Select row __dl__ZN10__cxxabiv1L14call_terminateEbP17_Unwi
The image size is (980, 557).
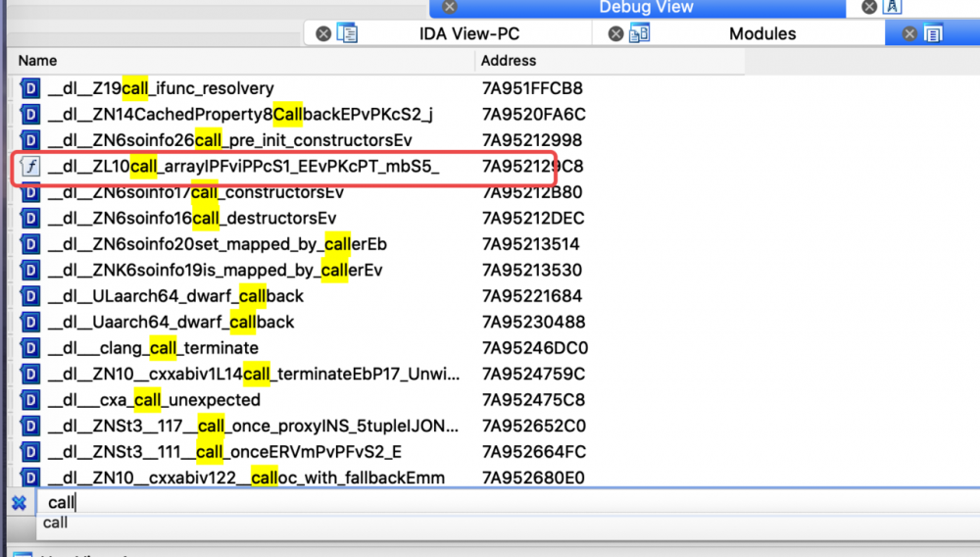(254, 374)
